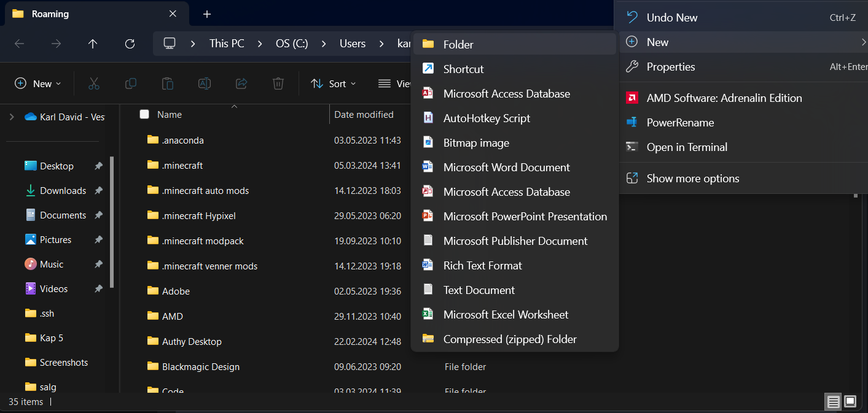The height and width of the screenshot is (413, 868).
Task: Navigate to OS (C:) in address bar
Action: (292, 44)
